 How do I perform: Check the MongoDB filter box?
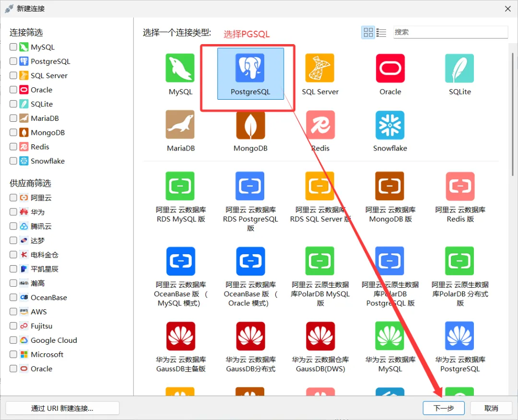click(13, 132)
